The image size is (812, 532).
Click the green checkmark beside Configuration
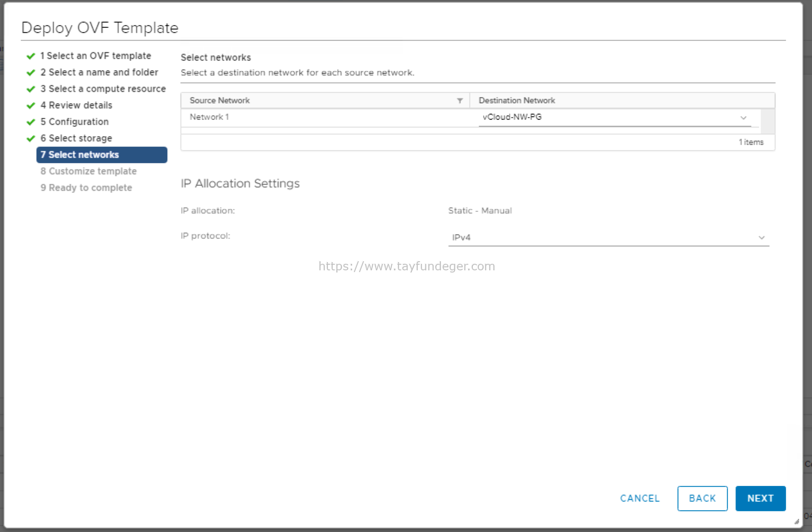(31, 122)
